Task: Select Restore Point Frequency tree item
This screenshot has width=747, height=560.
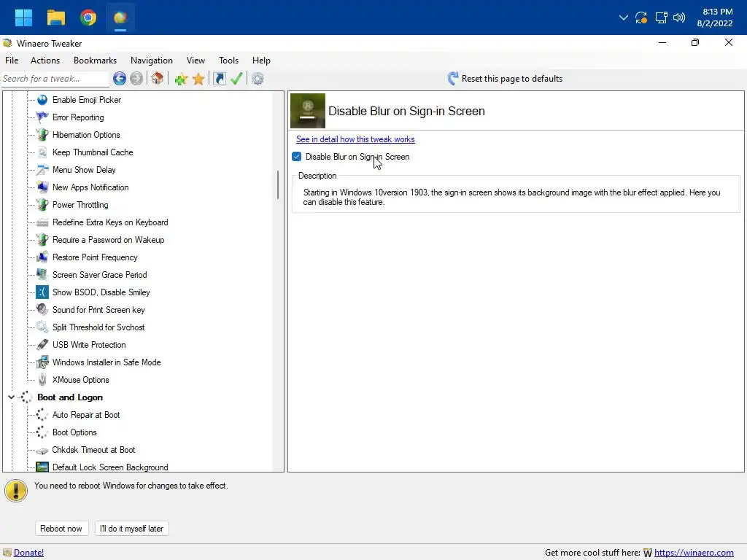Action: (x=95, y=257)
